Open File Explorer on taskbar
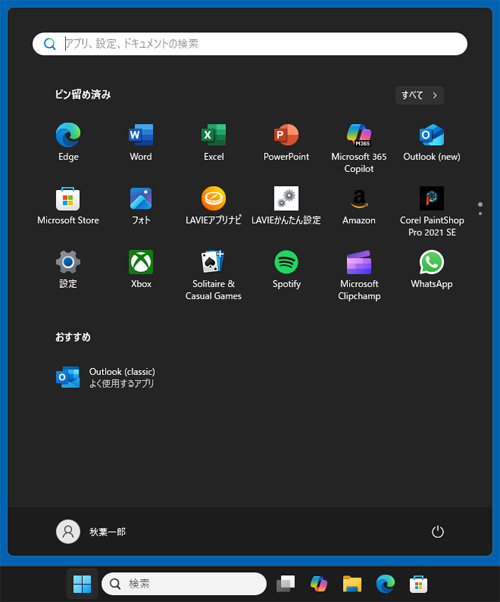 pos(352,584)
